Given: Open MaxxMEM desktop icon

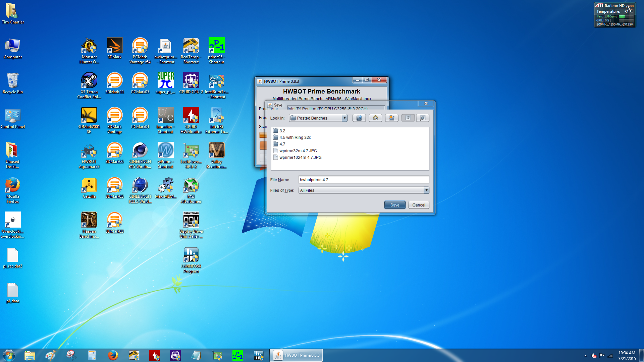Looking at the screenshot, I should pos(165,188).
